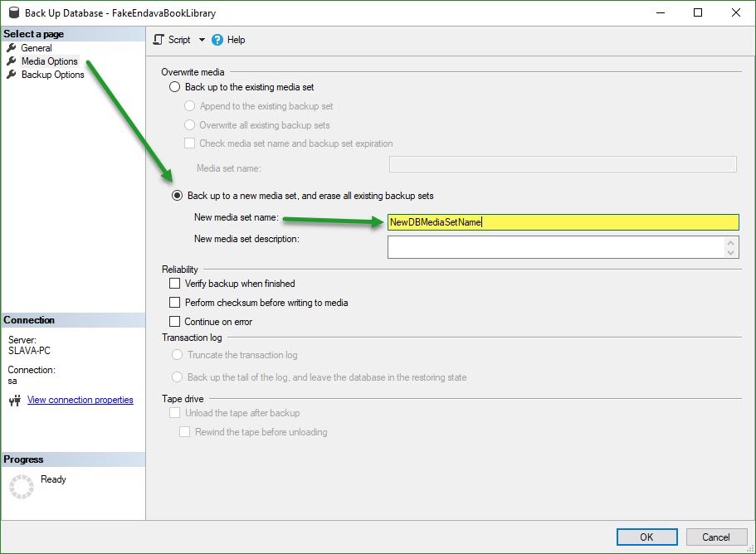Enable Perform checksum before writing to media
This screenshot has width=756, height=554.
click(174, 302)
